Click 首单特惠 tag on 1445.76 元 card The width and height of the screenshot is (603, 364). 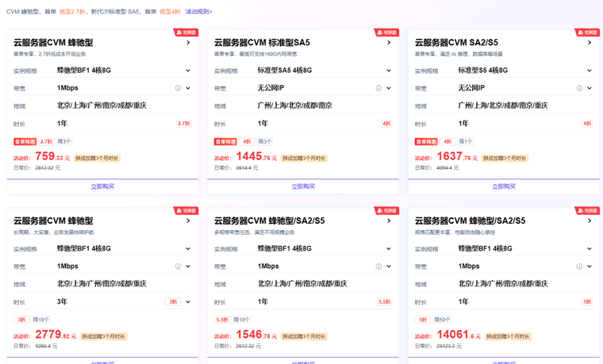pos(226,141)
